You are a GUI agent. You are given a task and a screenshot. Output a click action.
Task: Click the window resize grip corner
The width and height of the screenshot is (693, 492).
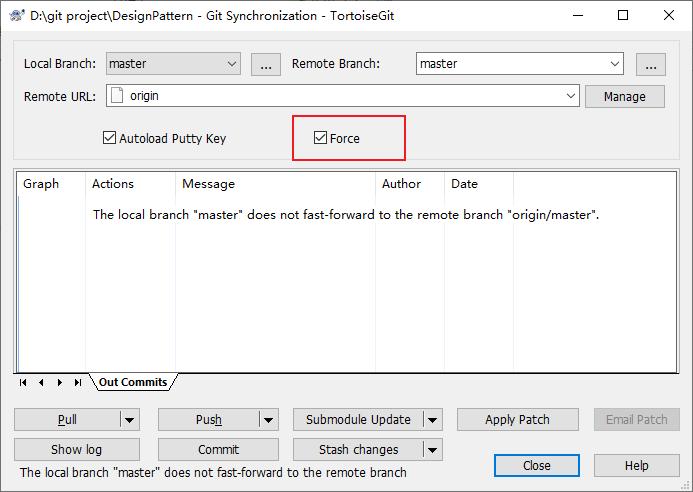click(685, 485)
